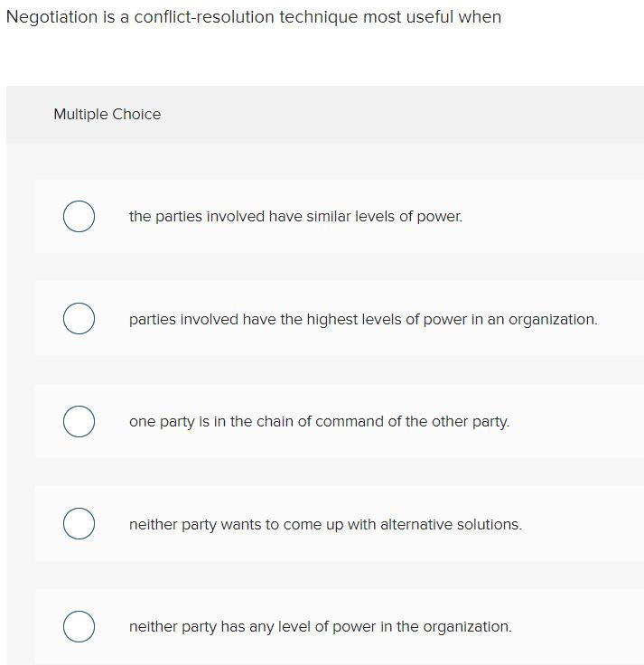Click the question text about Negotiation
Screen dimensions: 644x665
[254, 17]
